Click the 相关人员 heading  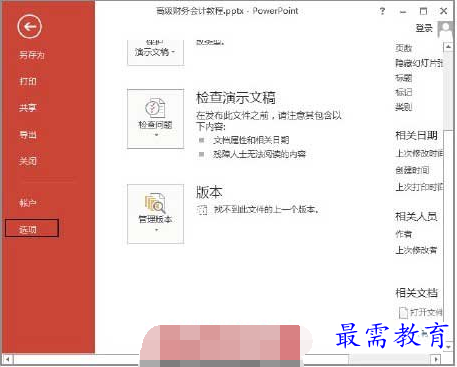[x=416, y=217]
